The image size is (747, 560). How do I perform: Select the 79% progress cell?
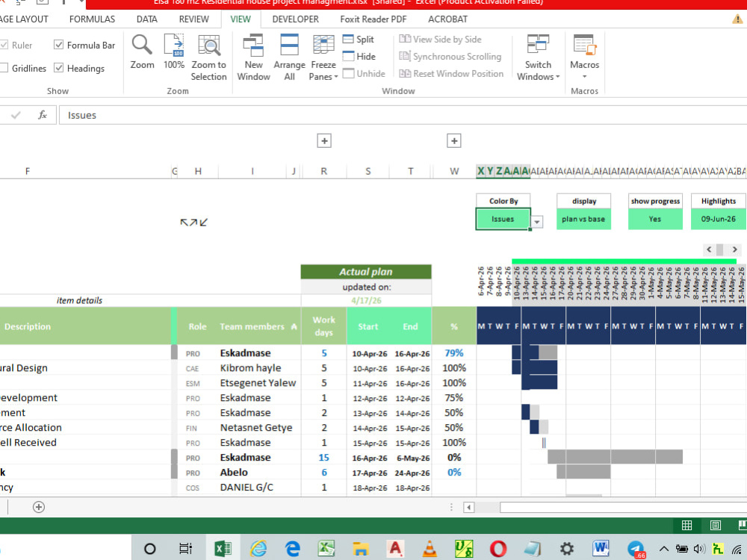[x=453, y=353]
